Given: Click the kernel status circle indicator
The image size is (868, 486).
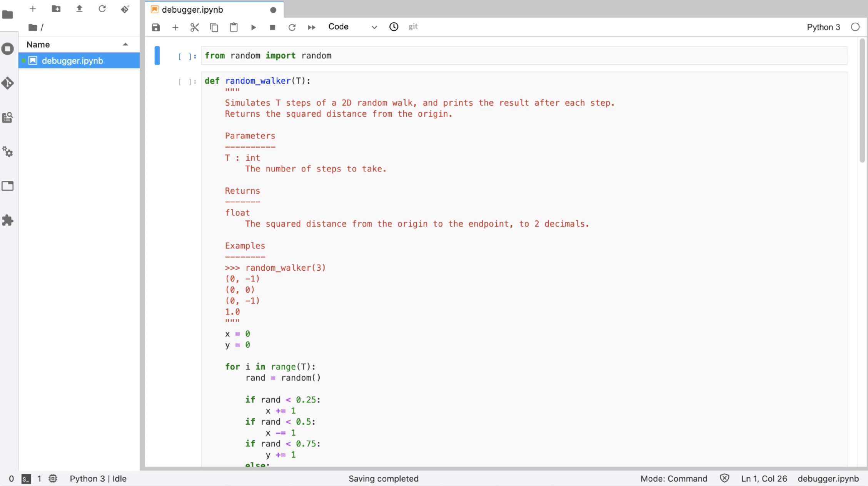Looking at the screenshot, I should tap(855, 27).
